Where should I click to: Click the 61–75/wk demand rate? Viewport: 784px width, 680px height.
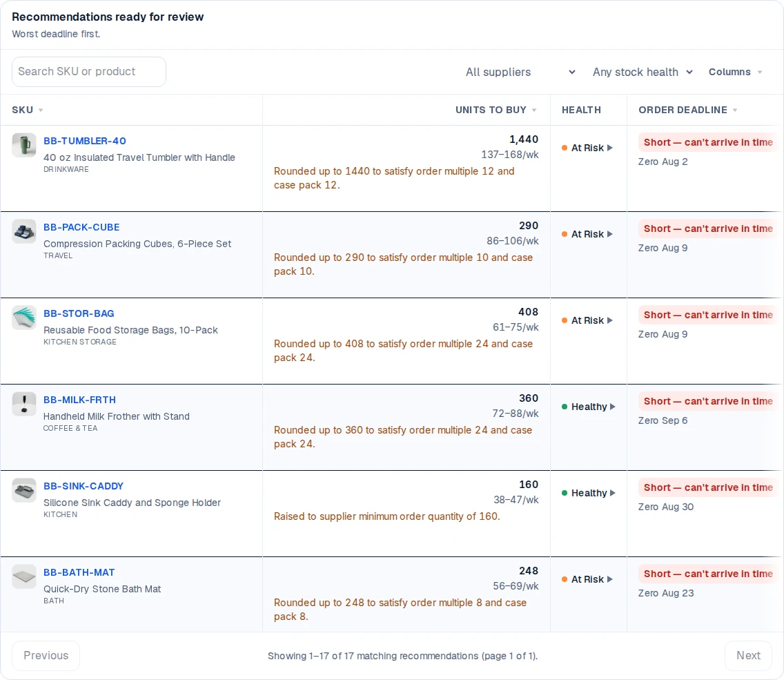click(x=516, y=327)
